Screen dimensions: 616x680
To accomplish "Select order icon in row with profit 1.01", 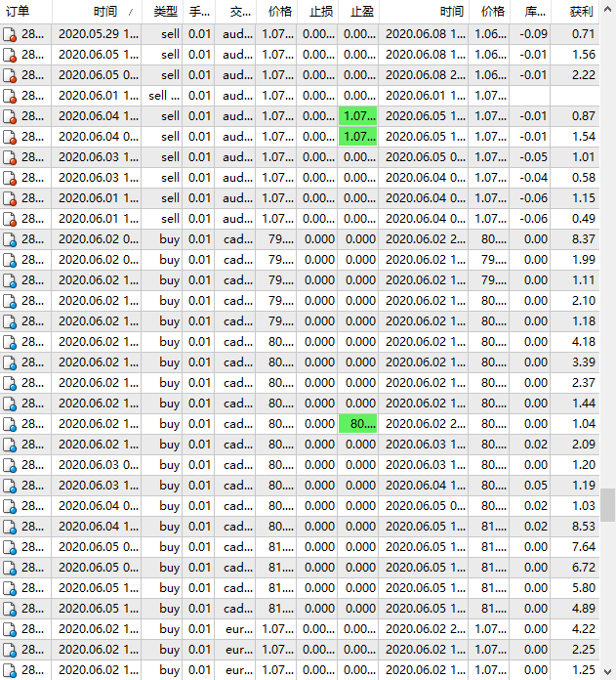I will click(x=10, y=157).
